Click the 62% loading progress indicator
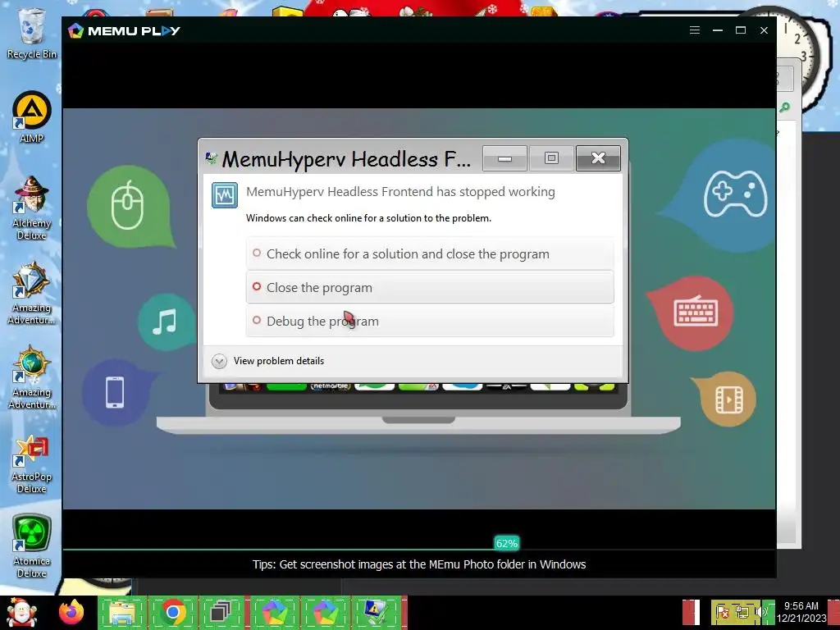Viewport: 840px width, 630px height. click(507, 543)
